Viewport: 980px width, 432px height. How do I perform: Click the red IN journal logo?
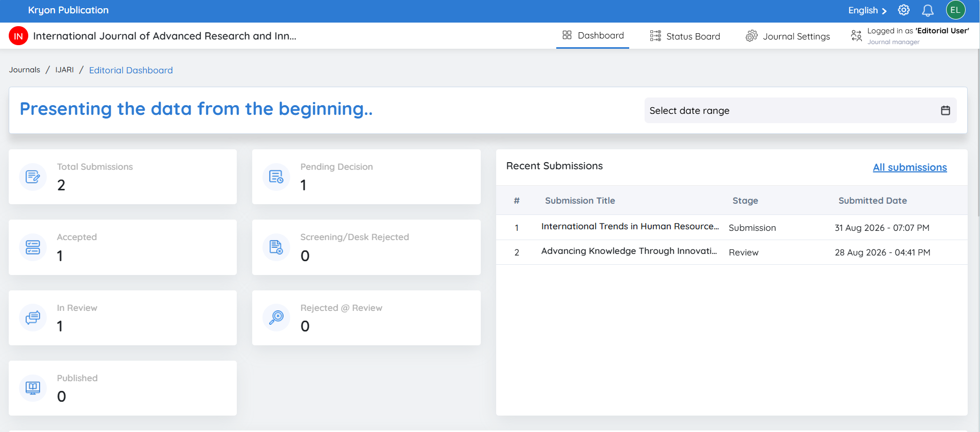click(18, 36)
